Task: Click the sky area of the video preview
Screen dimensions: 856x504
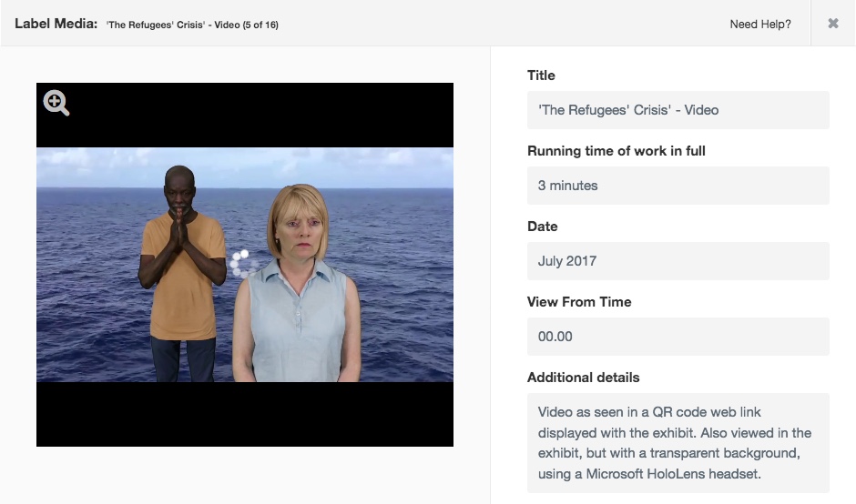Action: point(364,166)
